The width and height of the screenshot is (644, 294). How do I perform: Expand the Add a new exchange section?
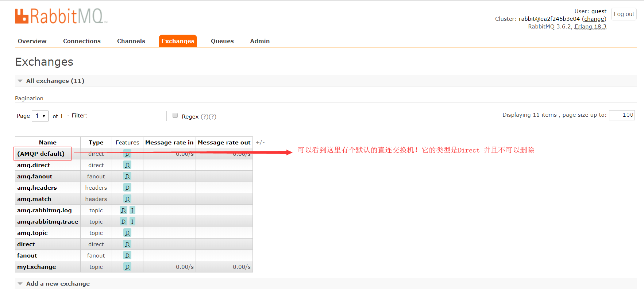(x=58, y=283)
